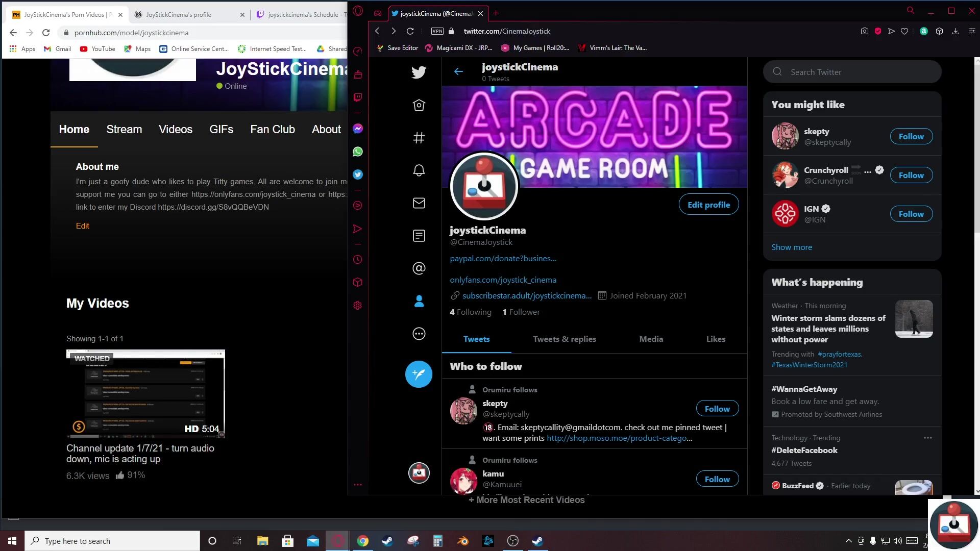
Task: Click the Explore hashtag icon
Action: [x=419, y=138]
